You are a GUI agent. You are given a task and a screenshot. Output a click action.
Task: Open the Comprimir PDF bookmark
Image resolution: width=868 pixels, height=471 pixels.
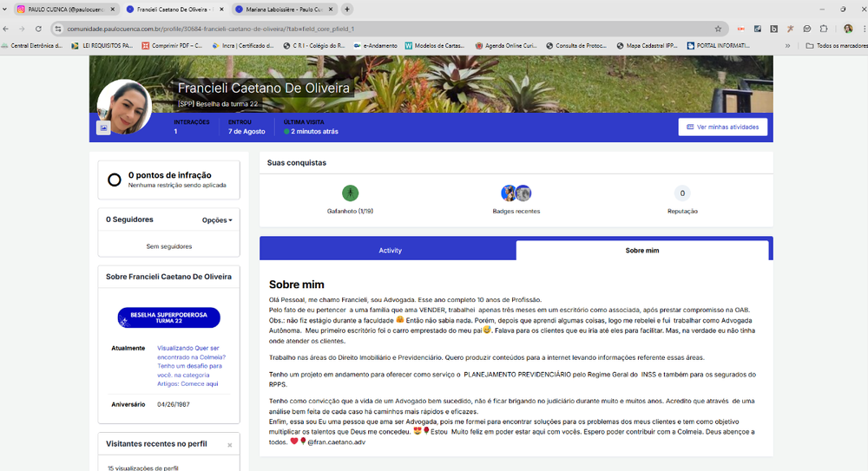[x=172, y=46]
